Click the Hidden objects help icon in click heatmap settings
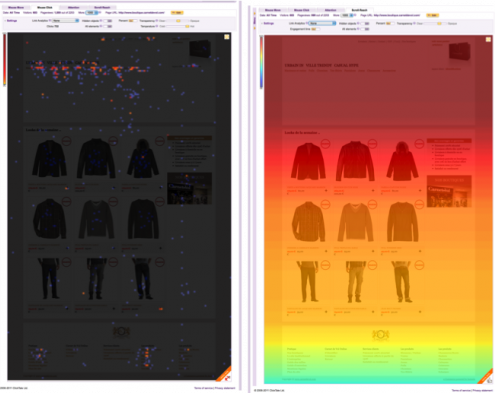Image resolution: width=495 pixels, height=393 pixels. click(x=101, y=21)
